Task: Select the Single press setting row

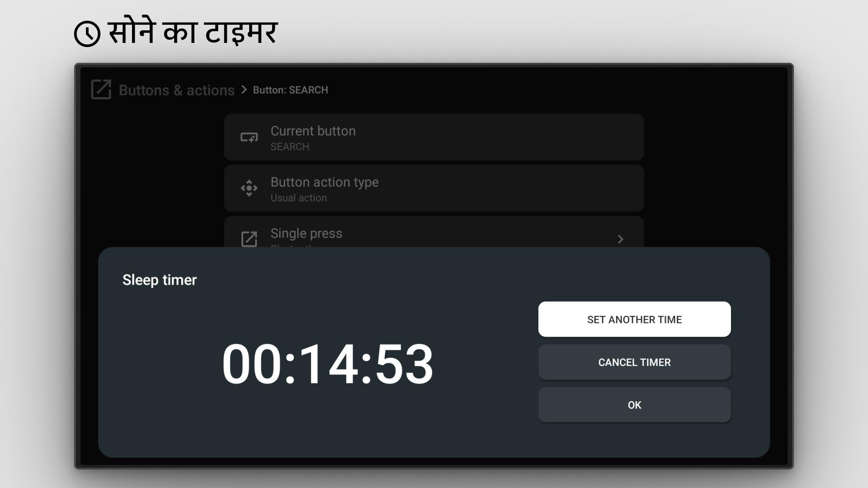Action: tap(434, 232)
